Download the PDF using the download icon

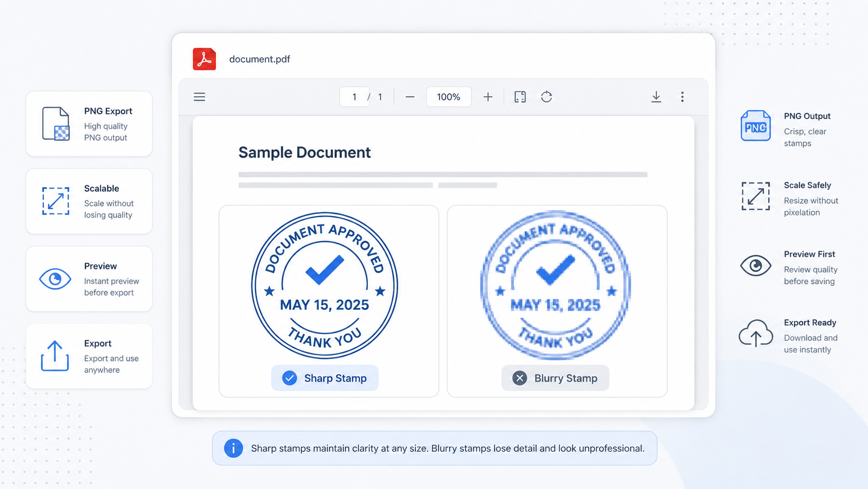tap(656, 97)
